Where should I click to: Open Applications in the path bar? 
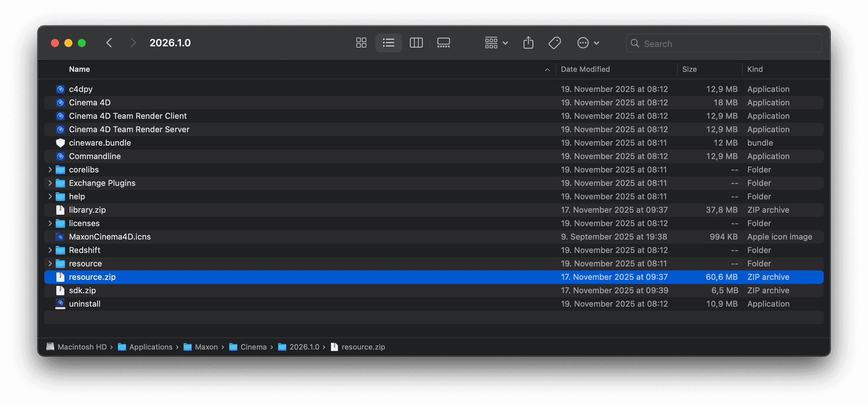(x=150, y=347)
